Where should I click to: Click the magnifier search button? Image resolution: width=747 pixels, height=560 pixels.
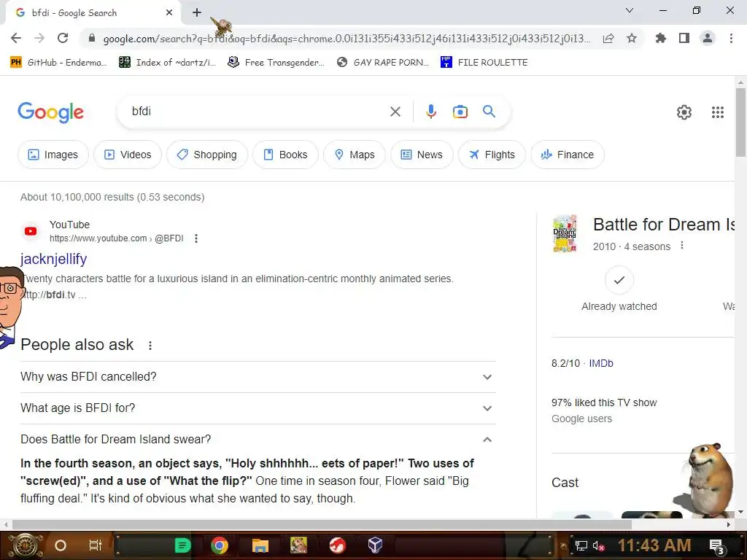(x=489, y=112)
